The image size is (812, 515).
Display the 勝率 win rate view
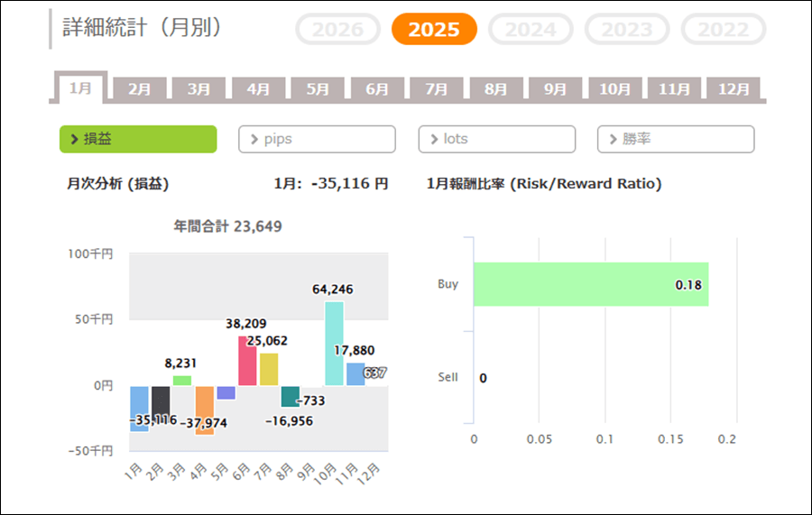(x=676, y=139)
